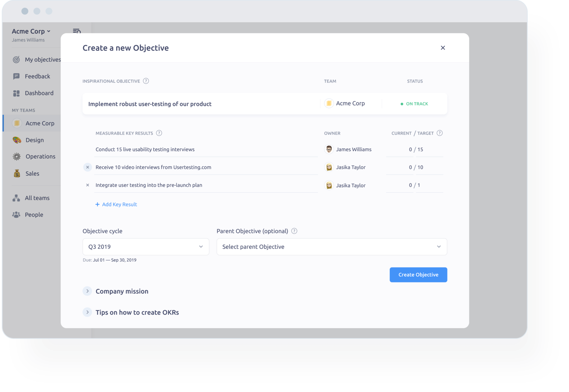This screenshot has height=392, width=569.
Task: Click the Sales money bag icon
Action: pos(17,173)
